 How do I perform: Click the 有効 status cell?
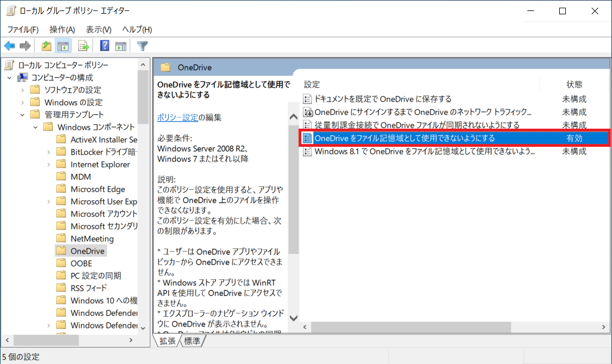coord(574,138)
